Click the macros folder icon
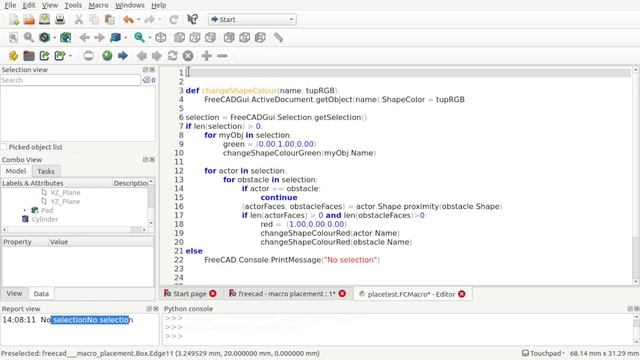This screenshot has width=640, height=360. pyautogui.click(x=29, y=56)
